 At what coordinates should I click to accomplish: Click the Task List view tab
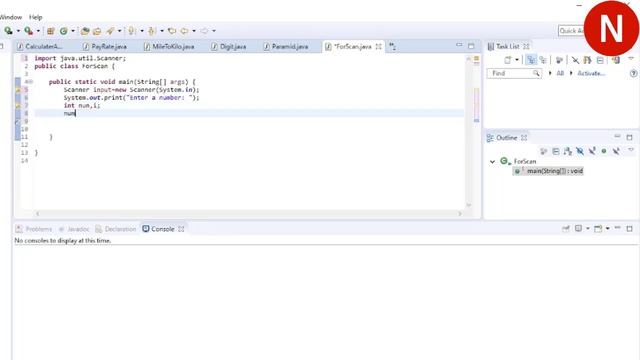(508, 47)
